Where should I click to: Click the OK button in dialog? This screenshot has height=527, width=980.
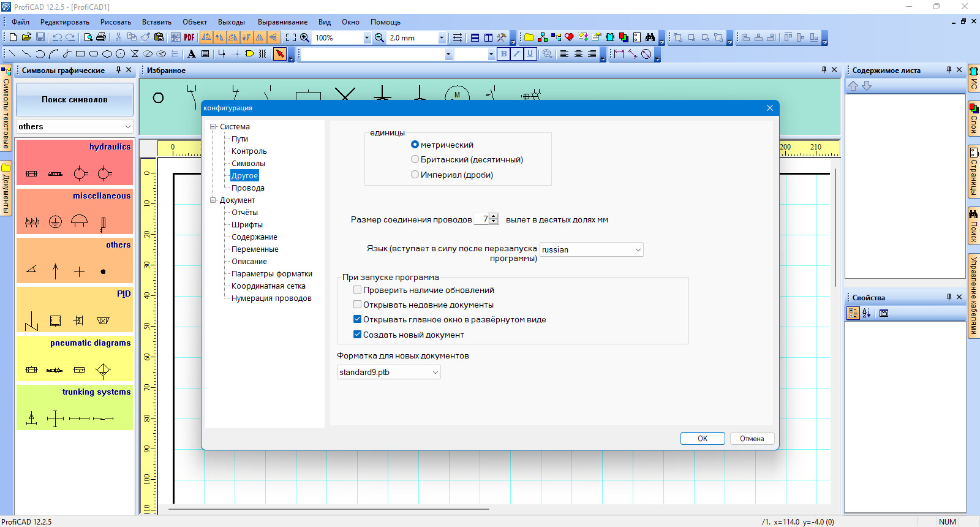tap(703, 439)
